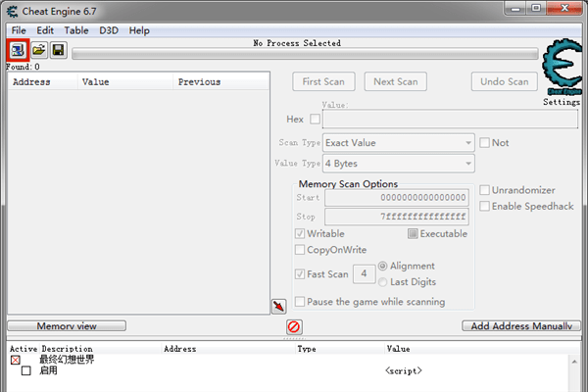Click the Description column header
The image size is (588, 392).
click(101, 349)
